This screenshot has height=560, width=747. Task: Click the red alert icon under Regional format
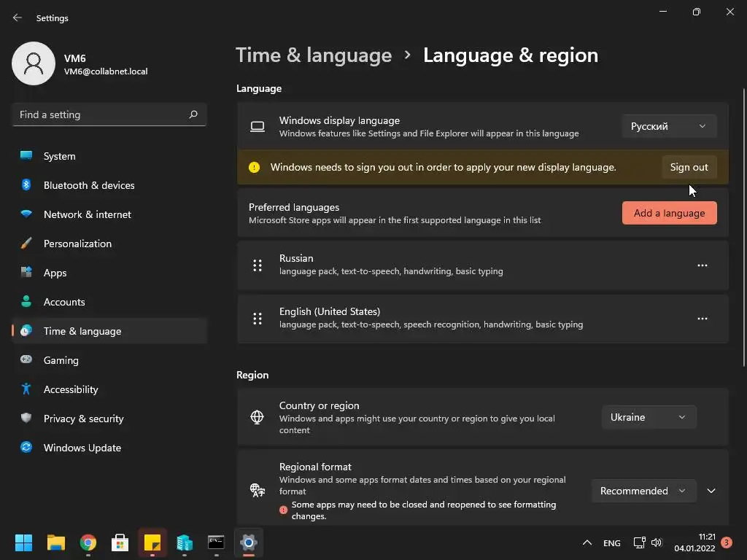(x=284, y=510)
